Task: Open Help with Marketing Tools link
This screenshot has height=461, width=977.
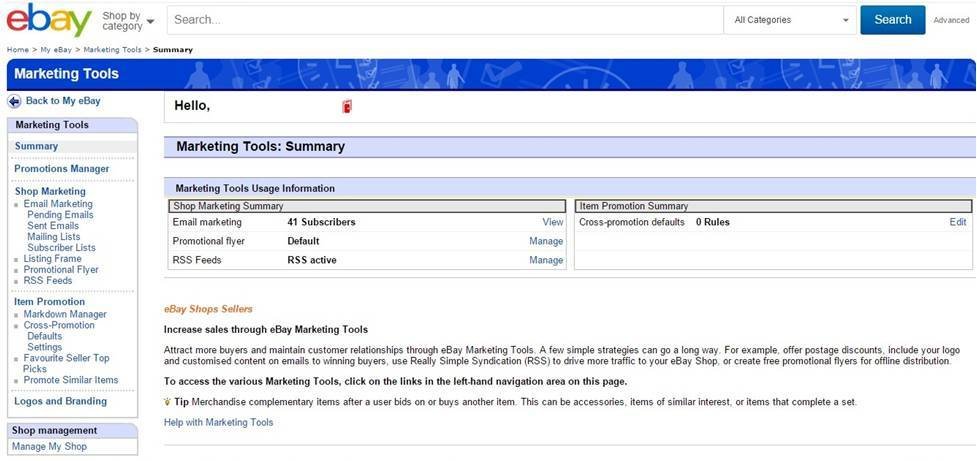Action: point(219,422)
